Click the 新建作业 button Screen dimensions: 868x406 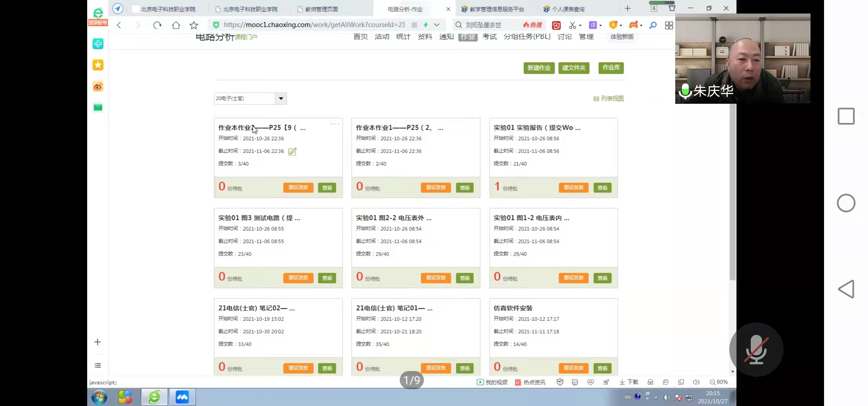point(539,68)
